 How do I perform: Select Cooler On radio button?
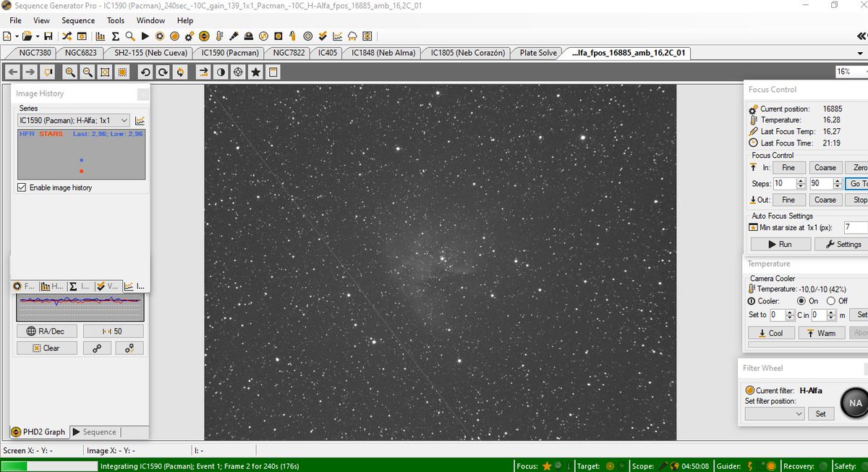pos(801,300)
